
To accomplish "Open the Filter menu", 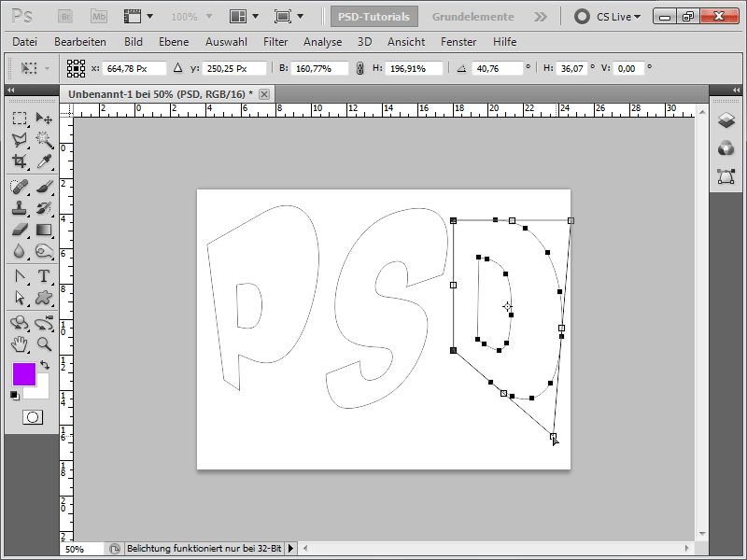I will 275,42.
